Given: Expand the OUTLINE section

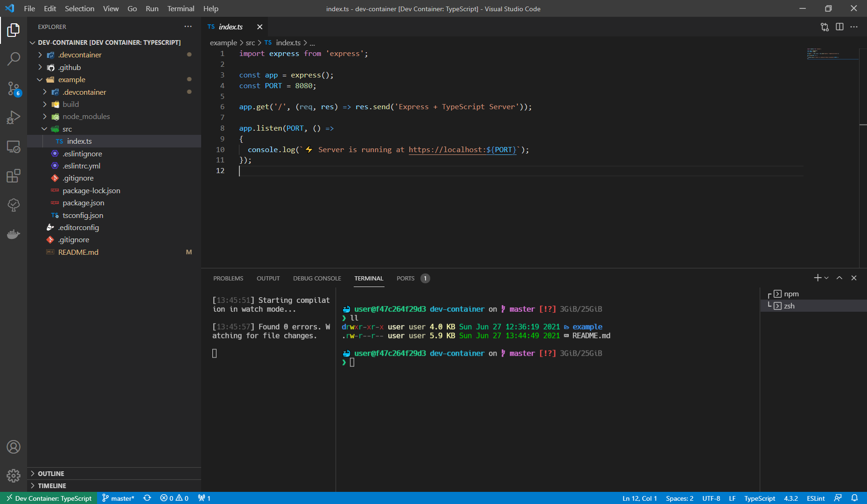Looking at the screenshot, I should pyautogui.click(x=114, y=474).
